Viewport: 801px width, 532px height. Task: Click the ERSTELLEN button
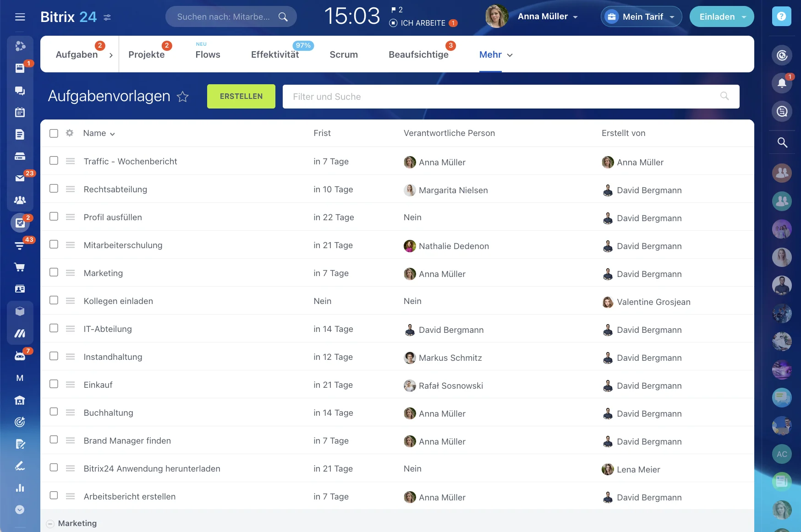click(241, 97)
